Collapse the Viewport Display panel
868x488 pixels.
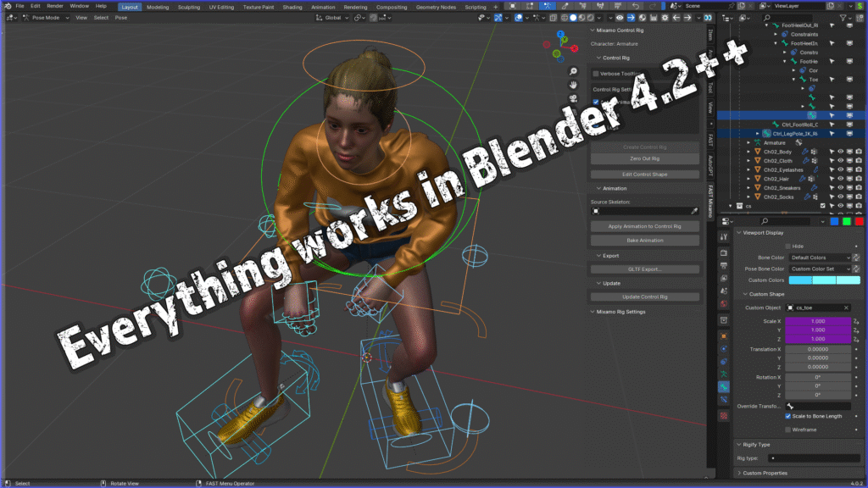[739, 233]
